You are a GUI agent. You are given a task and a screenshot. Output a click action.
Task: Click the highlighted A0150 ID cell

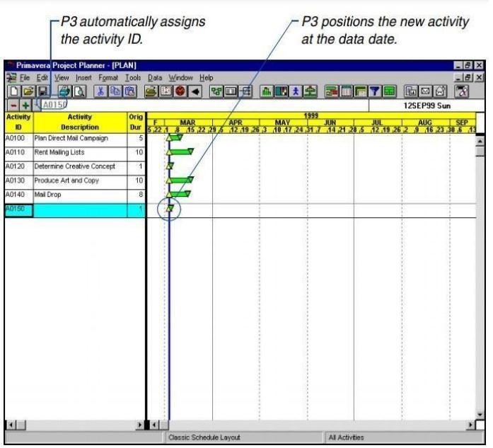pos(18,210)
